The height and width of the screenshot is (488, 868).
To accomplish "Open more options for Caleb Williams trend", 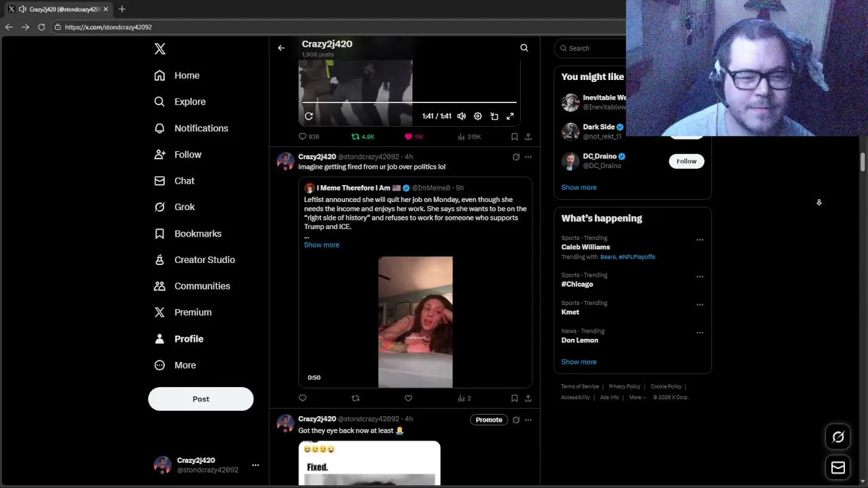I will pyautogui.click(x=700, y=240).
